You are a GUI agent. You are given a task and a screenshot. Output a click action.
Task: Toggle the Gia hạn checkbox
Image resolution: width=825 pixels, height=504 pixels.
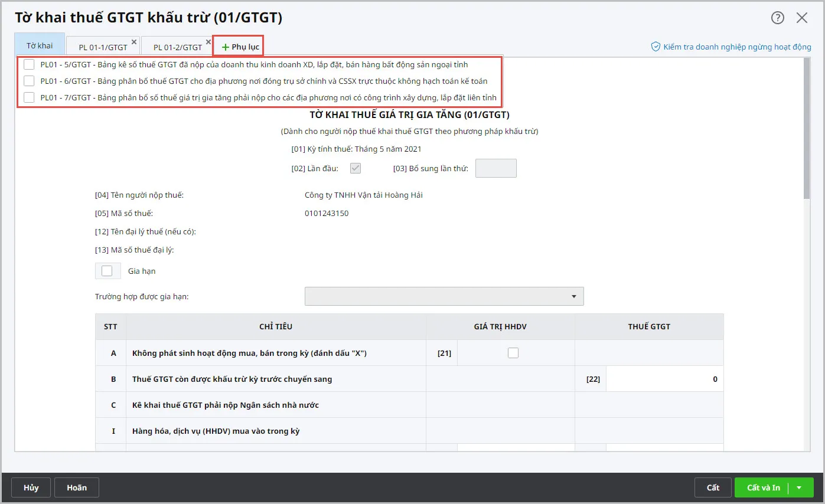107,271
